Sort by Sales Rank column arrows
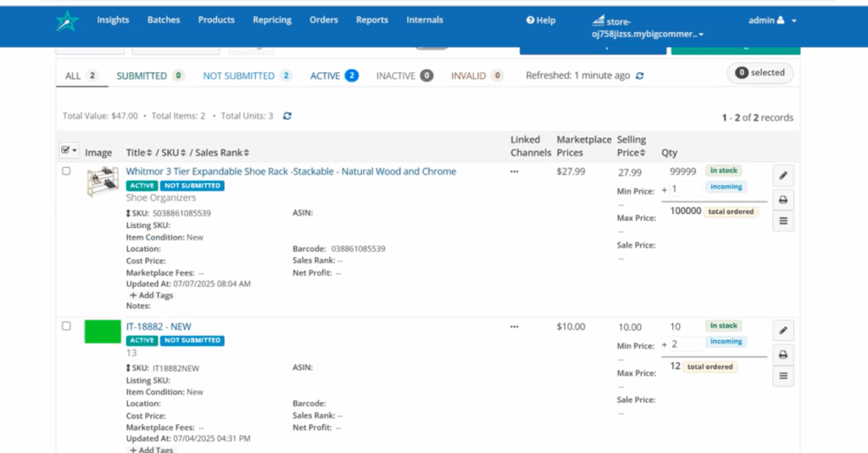 coord(247,153)
